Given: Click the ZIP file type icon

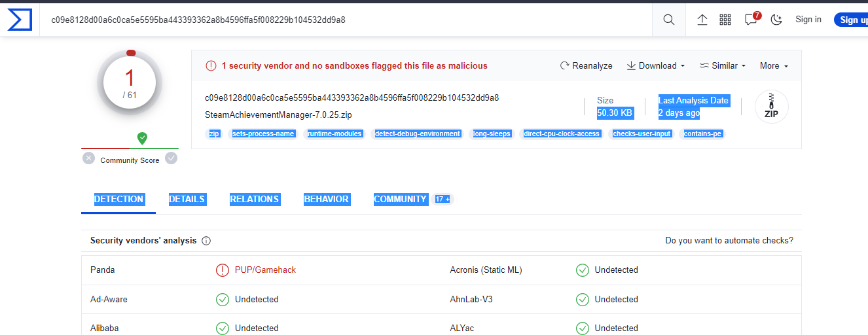Looking at the screenshot, I should (x=772, y=107).
